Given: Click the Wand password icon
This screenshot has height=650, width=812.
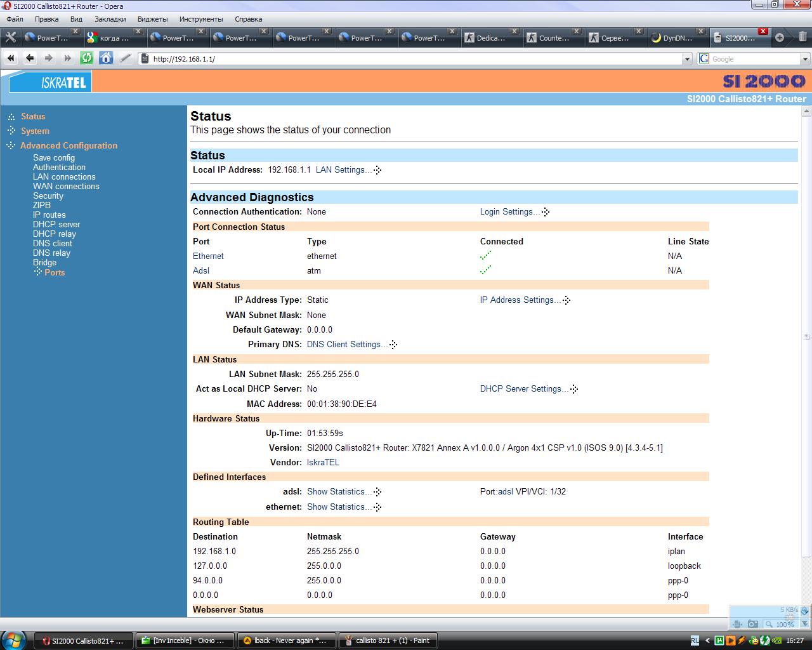Looking at the screenshot, I should click(126, 58).
